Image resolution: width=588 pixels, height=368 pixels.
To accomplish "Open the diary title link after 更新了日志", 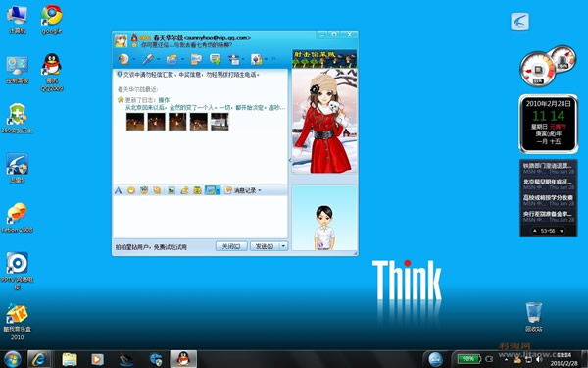I will [x=164, y=100].
